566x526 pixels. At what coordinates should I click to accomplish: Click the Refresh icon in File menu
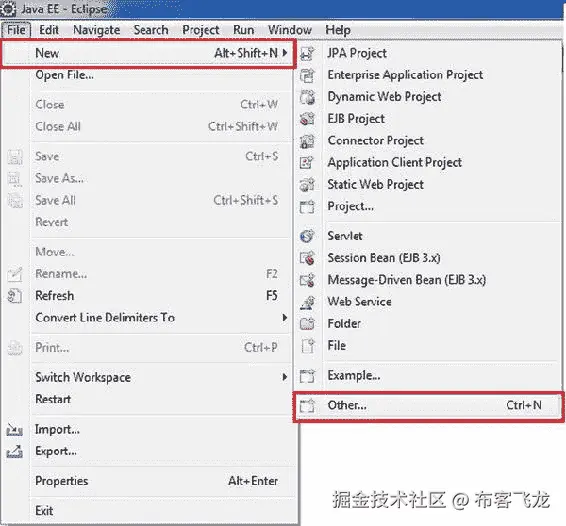point(15,296)
